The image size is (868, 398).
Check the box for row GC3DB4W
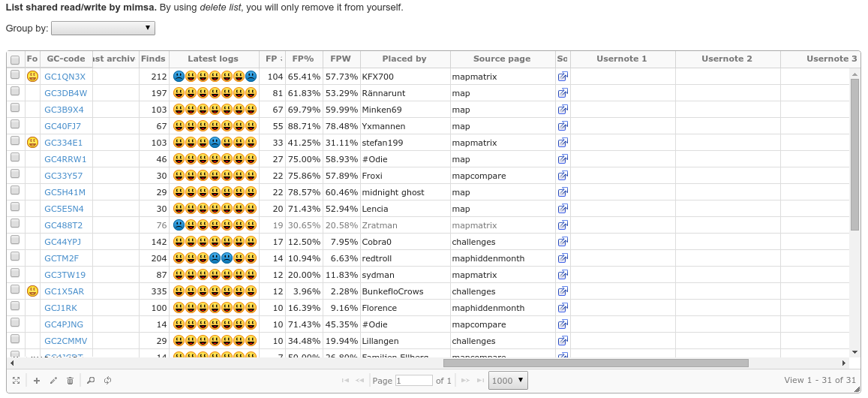(x=15, y=93)
